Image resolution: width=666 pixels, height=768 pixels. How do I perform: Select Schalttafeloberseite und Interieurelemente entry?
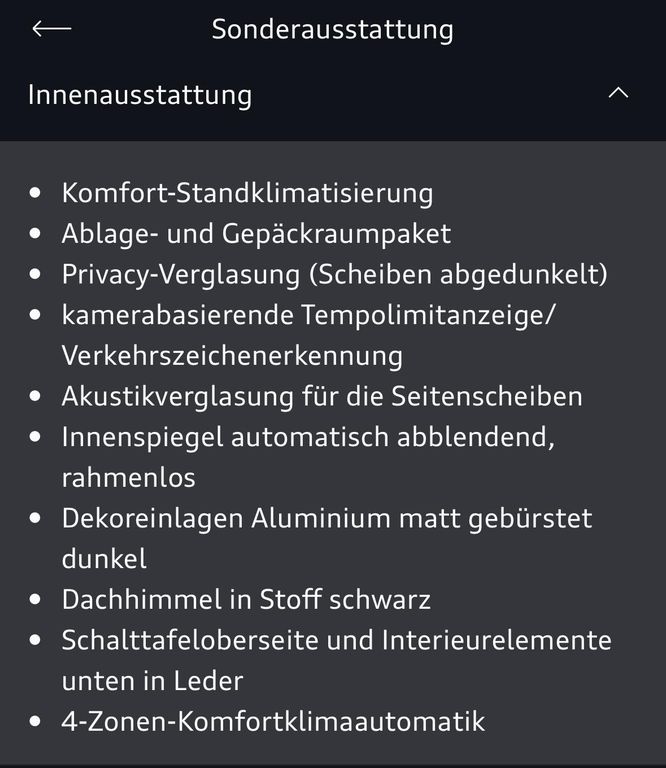pos(337,641)
